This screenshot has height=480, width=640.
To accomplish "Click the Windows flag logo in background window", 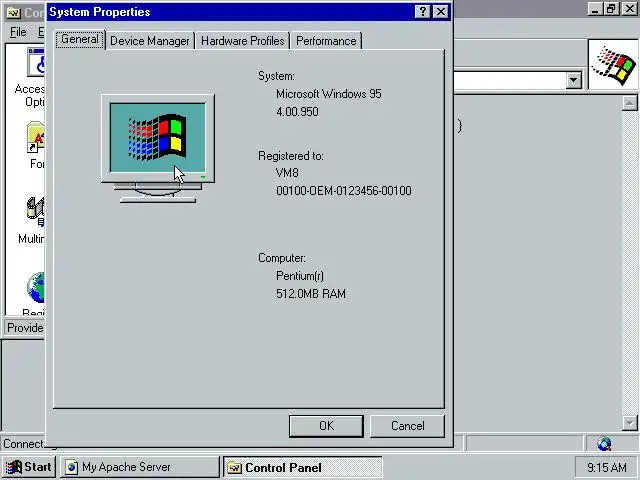I will pos(613,65).
